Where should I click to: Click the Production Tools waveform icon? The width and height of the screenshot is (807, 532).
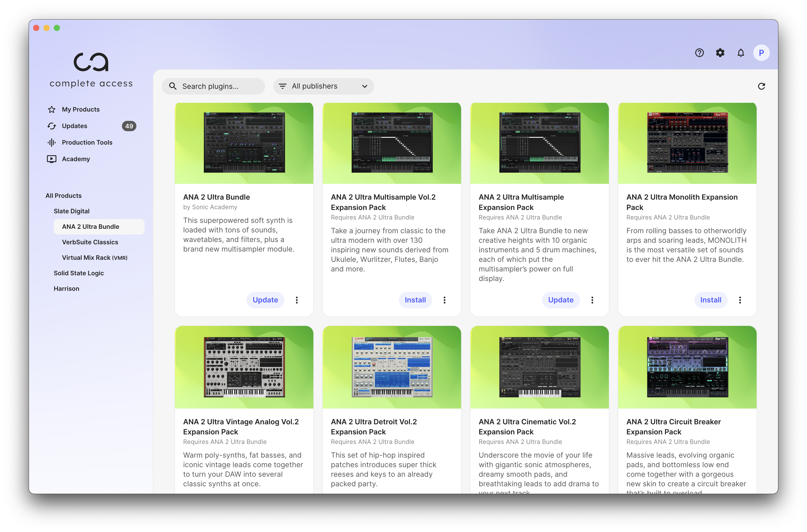click(52, 143)
